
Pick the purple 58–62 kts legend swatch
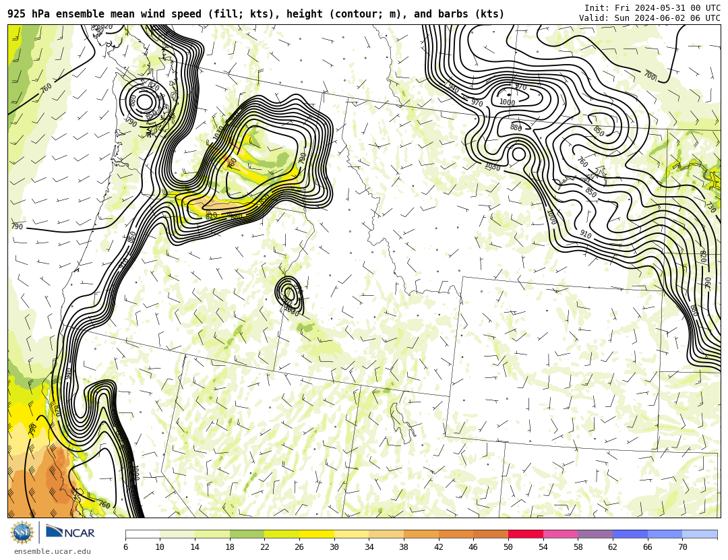tap(595, 534)
